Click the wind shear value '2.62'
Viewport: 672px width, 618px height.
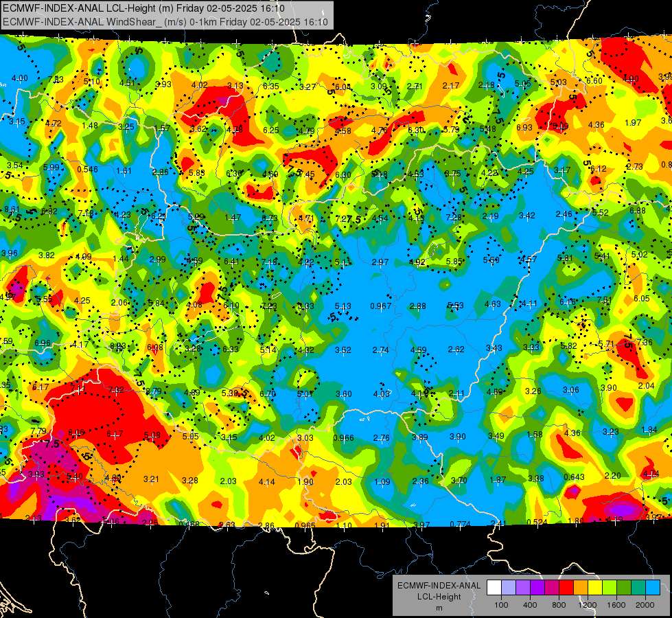pyautogui.click(x=456, y=350)
